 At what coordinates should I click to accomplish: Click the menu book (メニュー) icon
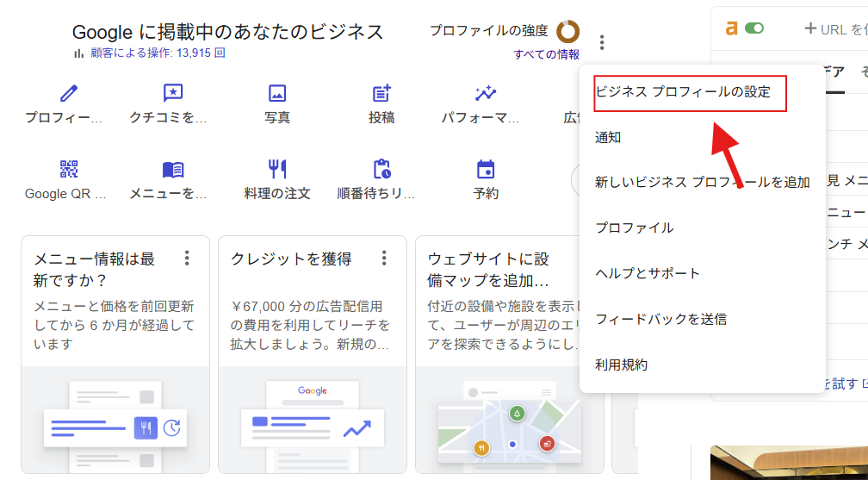click(173, 169)
